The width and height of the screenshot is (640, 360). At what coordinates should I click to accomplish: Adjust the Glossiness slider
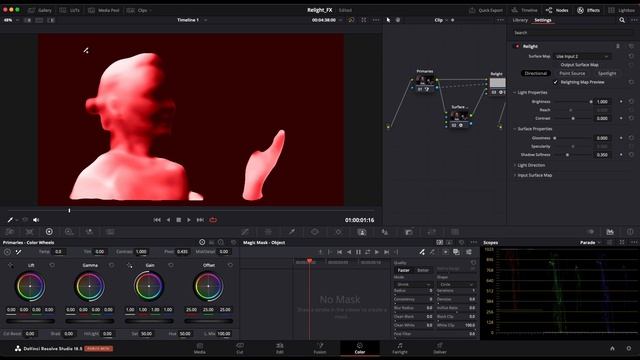pyautogui.click(x=573, y=138)
